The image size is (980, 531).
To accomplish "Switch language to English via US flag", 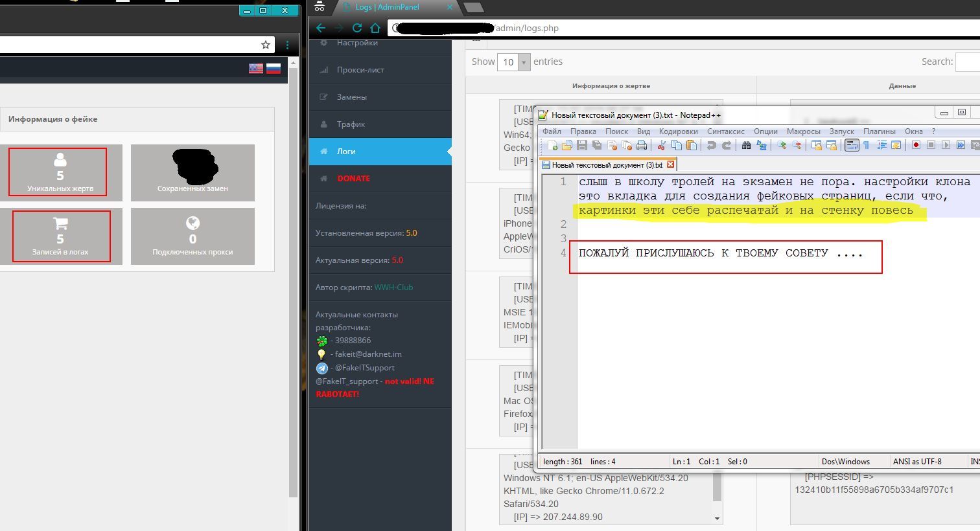I will [256, 68].
